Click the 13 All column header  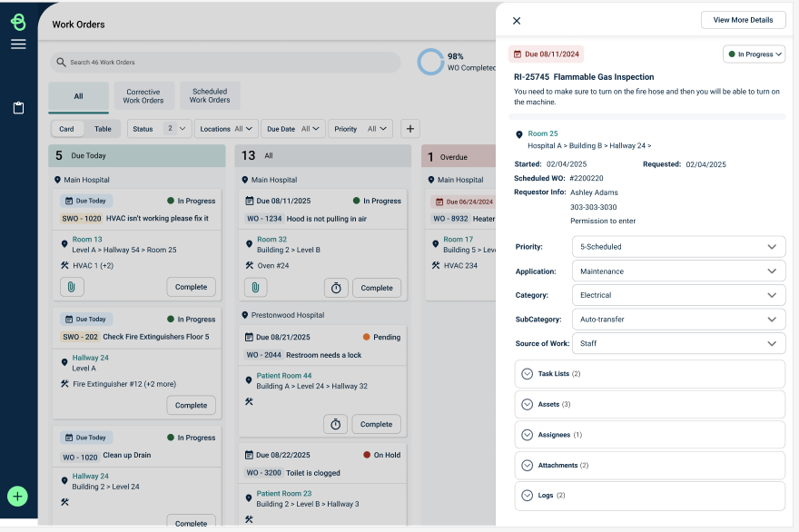(323, 156)
